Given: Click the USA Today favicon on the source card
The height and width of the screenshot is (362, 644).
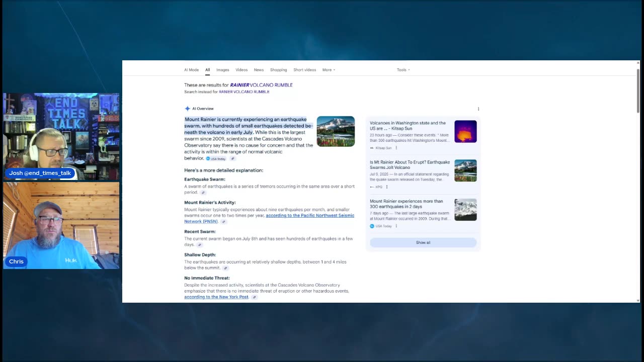Looking at the screenshot, I should click(x=372, y=226).
